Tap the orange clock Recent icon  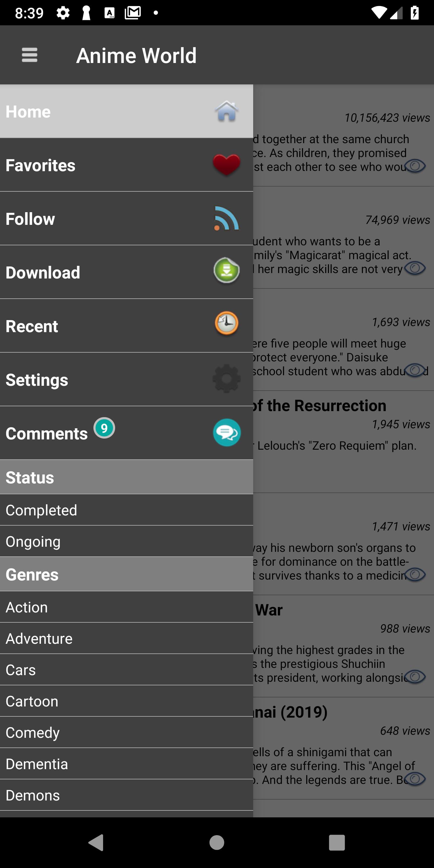point(226,323)
